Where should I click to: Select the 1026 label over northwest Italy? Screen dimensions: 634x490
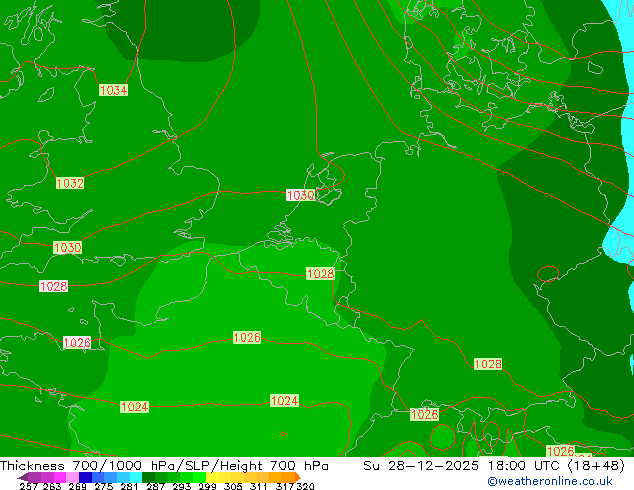[x=424, y=414]
